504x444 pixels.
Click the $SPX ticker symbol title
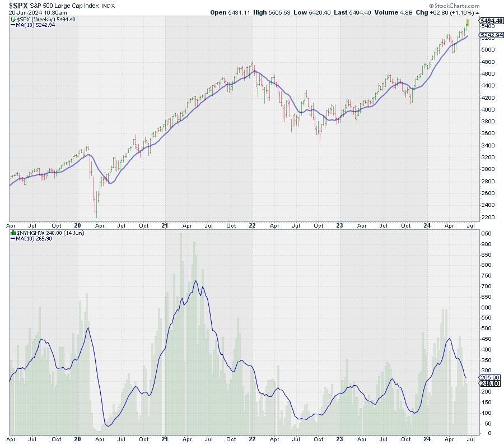(18, 4)
